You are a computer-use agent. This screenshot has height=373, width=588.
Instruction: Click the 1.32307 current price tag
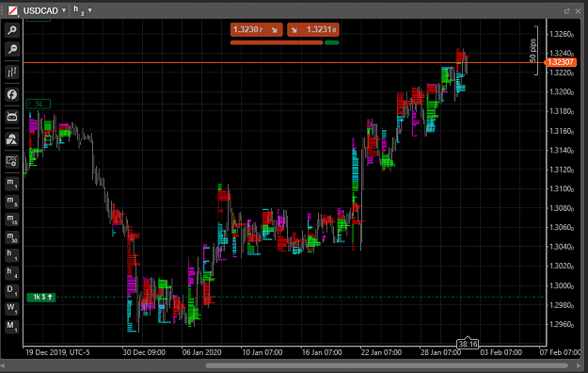coord(560,62)
